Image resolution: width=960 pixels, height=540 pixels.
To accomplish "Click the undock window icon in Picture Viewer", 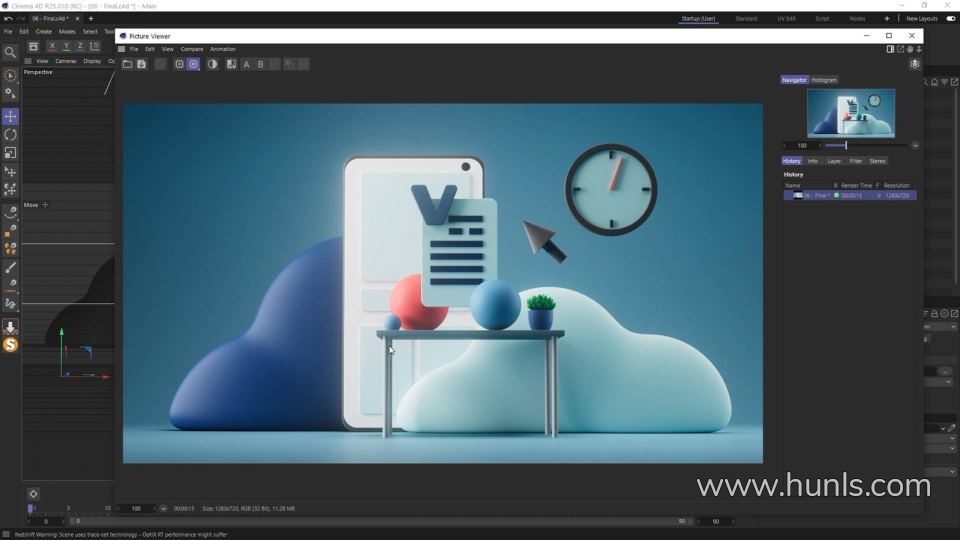I will (901, 49).
